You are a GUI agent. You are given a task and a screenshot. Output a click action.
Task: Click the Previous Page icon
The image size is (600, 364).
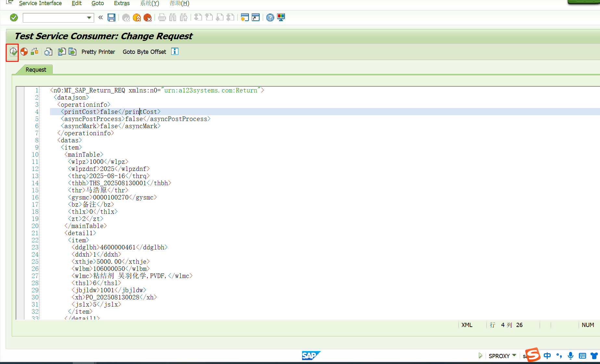pos(209,18)
